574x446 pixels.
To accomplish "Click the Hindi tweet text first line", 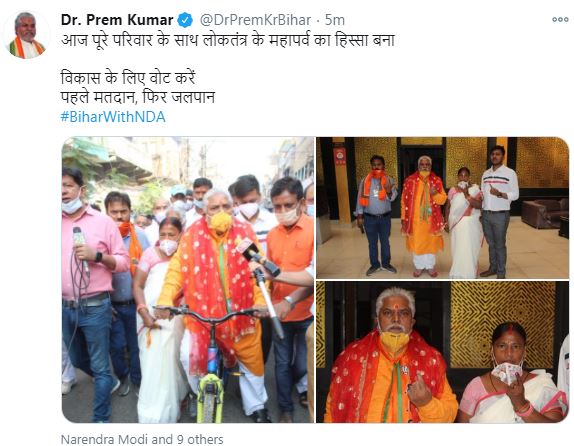I will (228, 40).
